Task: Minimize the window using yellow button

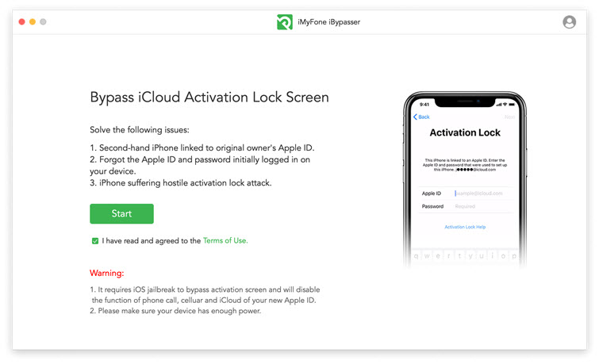Action: point(33,21)
